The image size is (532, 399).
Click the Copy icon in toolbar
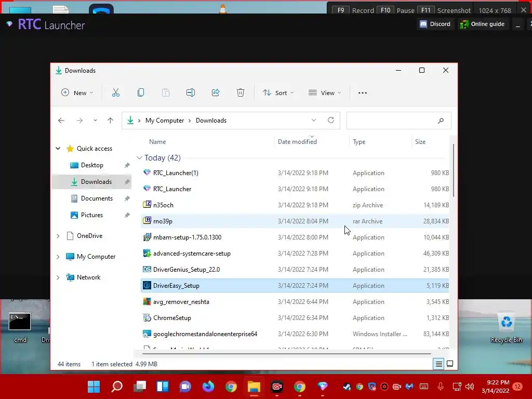pyautogui.click(x=140, y=92)
